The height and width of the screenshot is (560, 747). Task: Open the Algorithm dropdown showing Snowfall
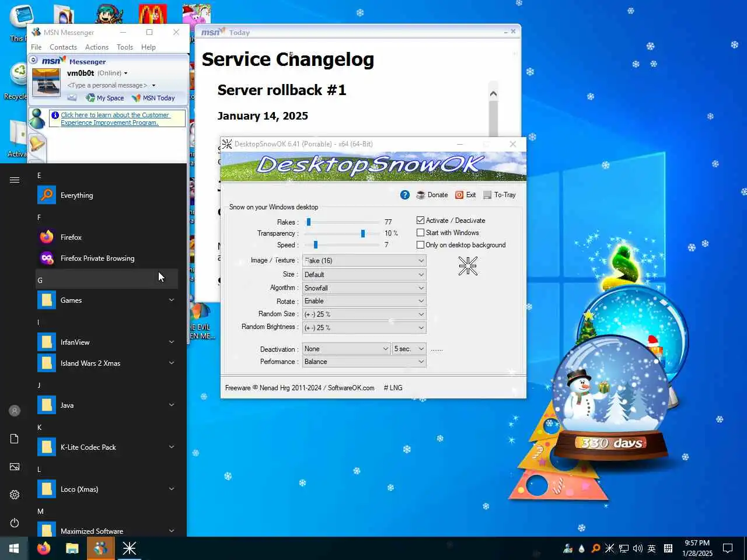[364, 288]
